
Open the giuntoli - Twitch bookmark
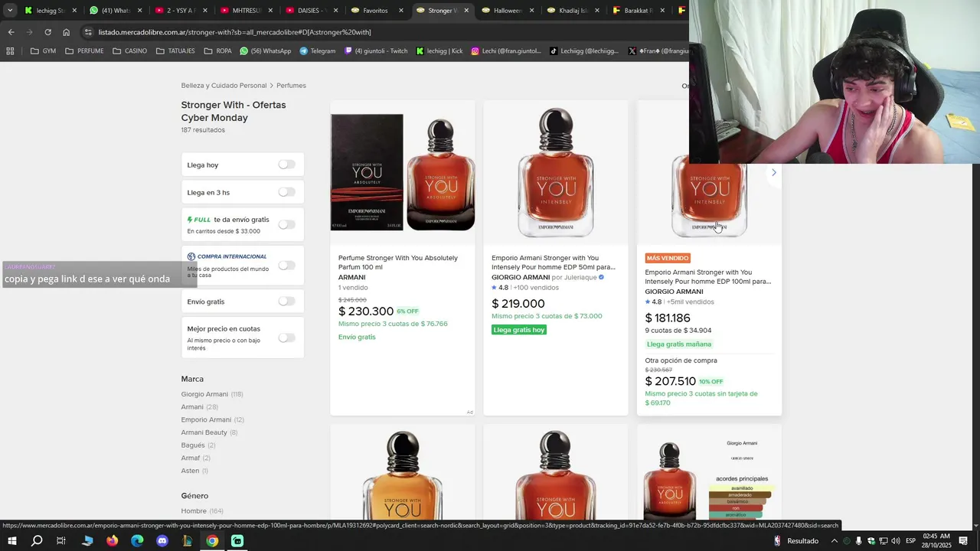coord(376,51)
